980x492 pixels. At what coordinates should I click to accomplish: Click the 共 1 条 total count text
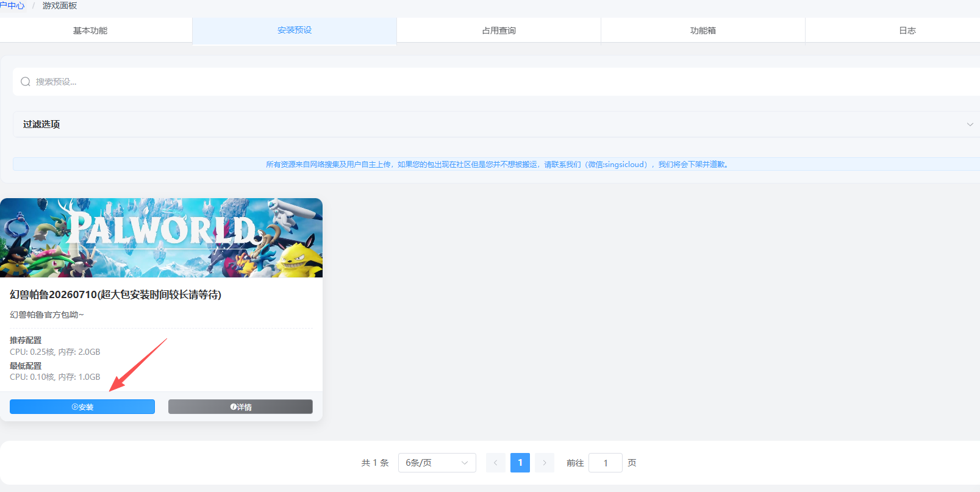pos(375,463)
